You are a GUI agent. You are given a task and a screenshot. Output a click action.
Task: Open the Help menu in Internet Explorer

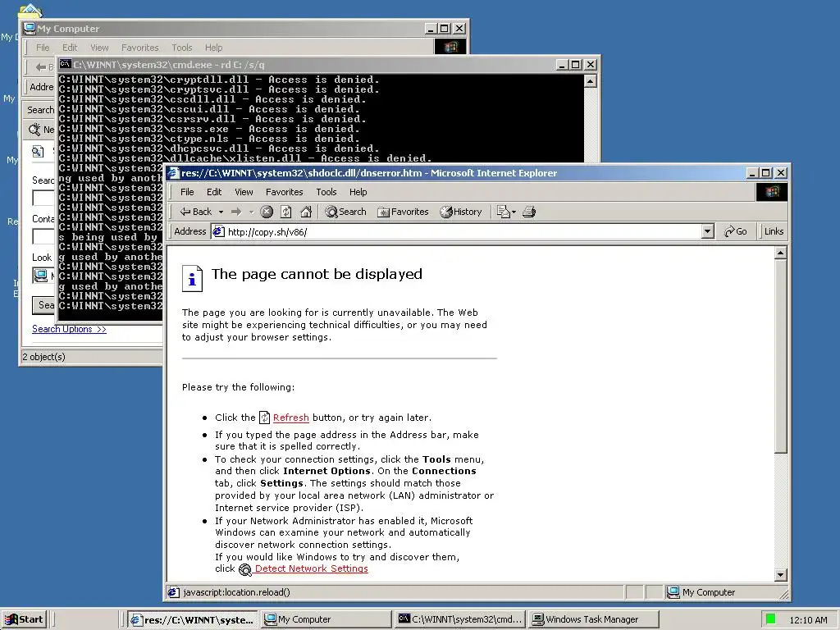358,192
